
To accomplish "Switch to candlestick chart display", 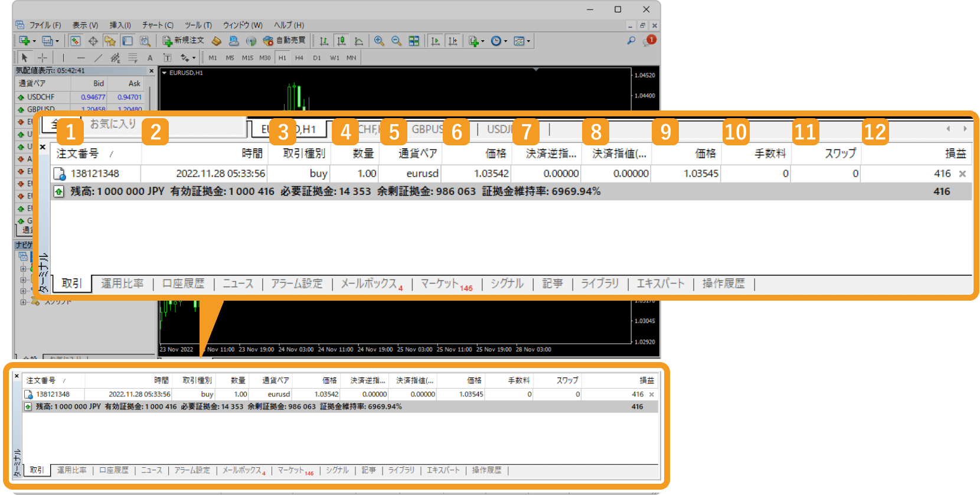I will click(x=341, y=41).
